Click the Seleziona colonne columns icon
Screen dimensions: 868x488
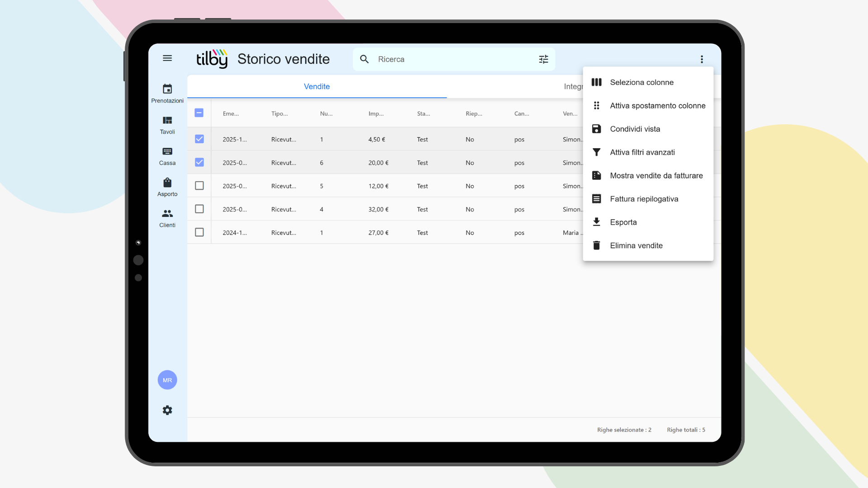(597, 82)
